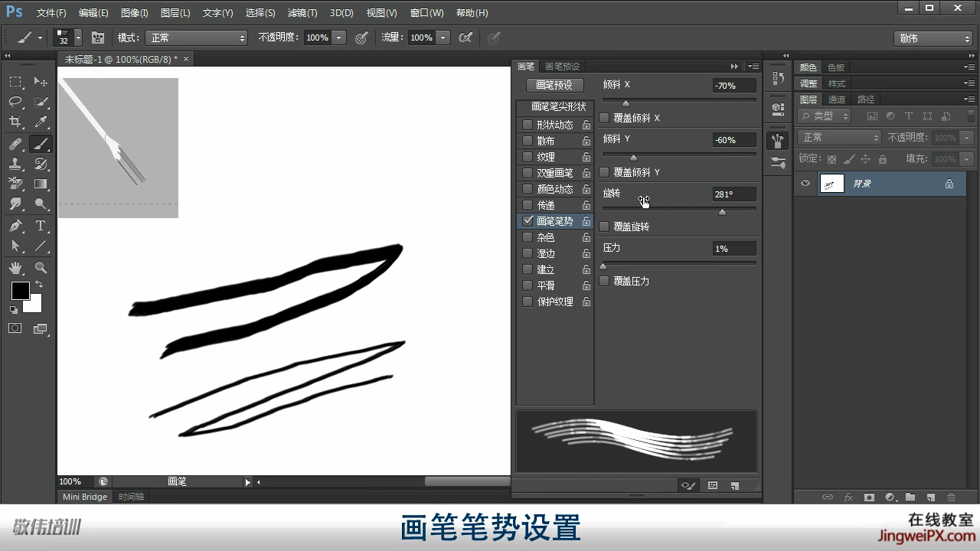This screenshot has height=551, width=980.
Task: Switch to the 路径 tab
Action: point(866,99)
